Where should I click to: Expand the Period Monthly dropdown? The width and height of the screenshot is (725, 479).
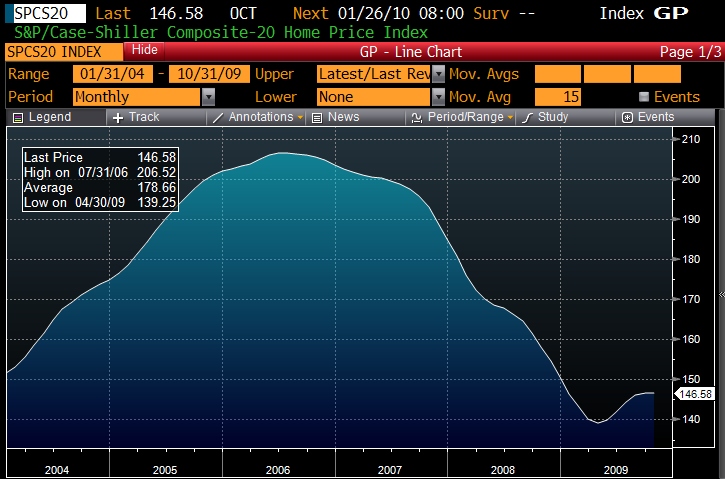click(208, 97)
